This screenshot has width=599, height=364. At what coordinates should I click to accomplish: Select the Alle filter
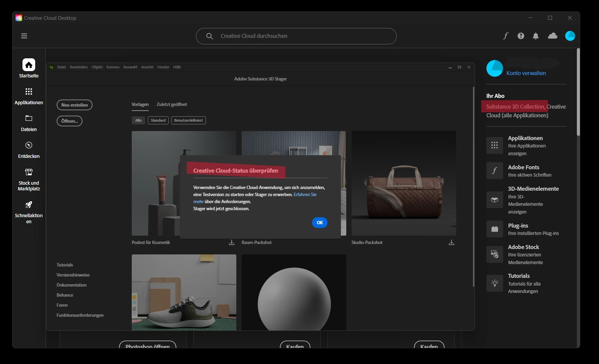[x=138, y=120]
